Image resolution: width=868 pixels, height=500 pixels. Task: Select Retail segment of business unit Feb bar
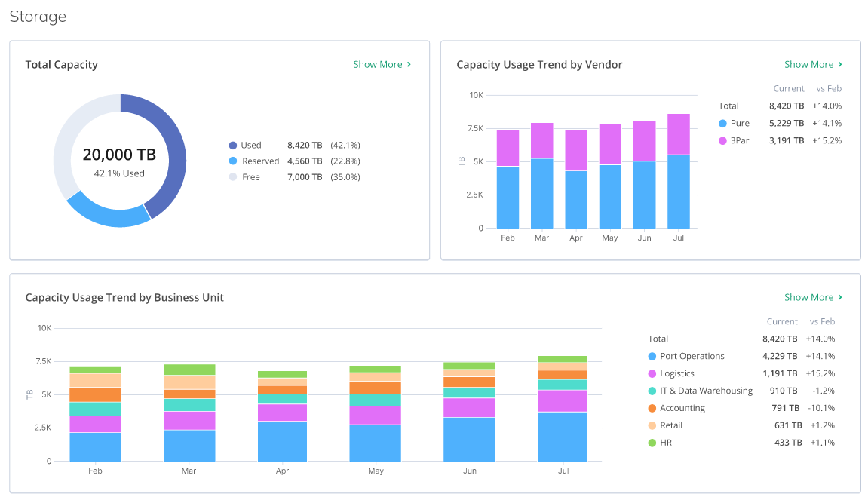pos(95,380)
